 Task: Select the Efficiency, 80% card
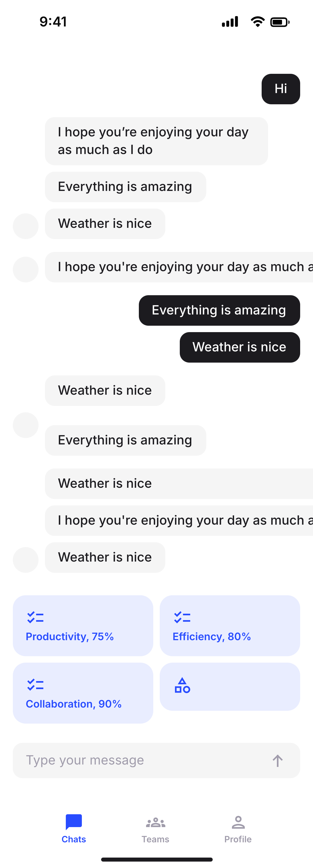point(230,625)
